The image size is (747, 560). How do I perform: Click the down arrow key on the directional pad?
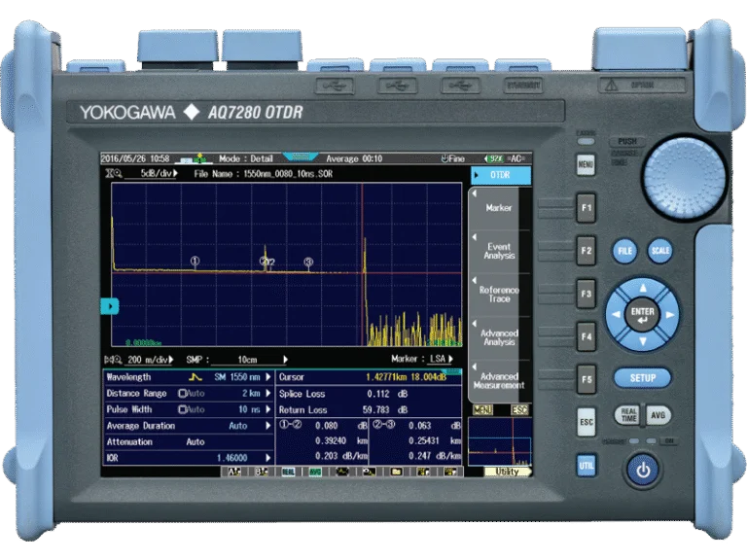(x=643, y=341)
